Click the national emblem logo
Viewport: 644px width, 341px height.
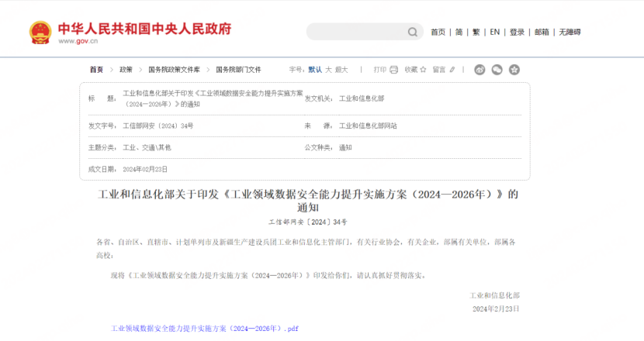pos(40,33)
